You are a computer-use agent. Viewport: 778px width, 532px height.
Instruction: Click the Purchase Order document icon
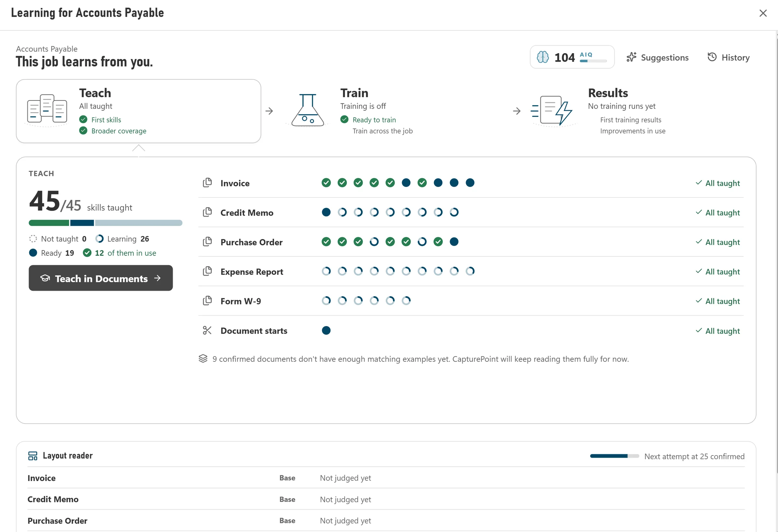coord(207,242)
